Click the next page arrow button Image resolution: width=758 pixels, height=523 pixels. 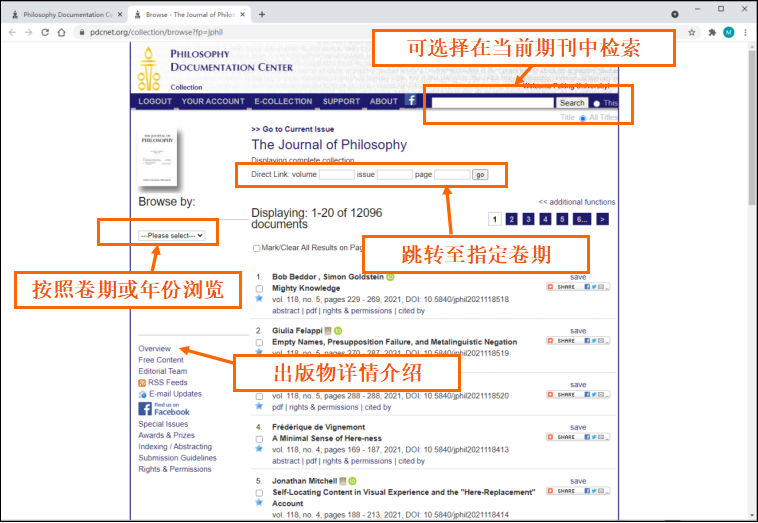click(x=602, y=219)
